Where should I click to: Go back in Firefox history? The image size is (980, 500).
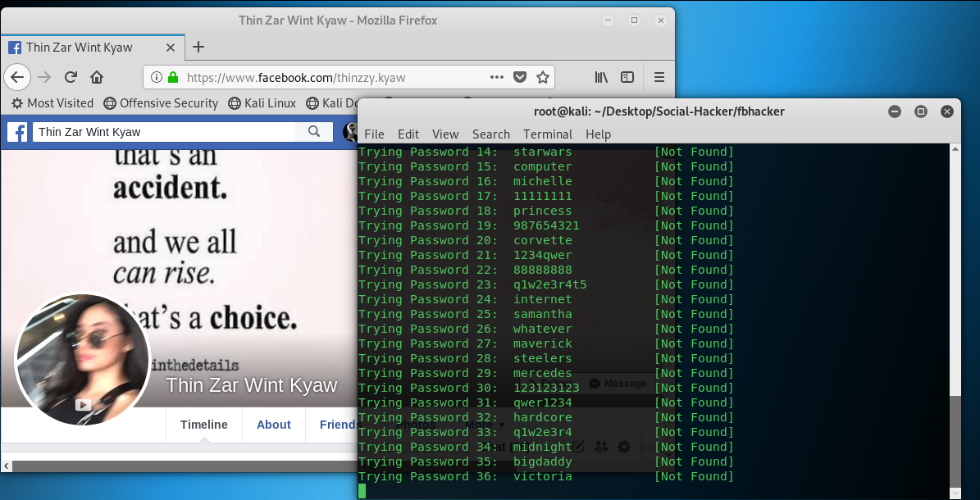17,78
